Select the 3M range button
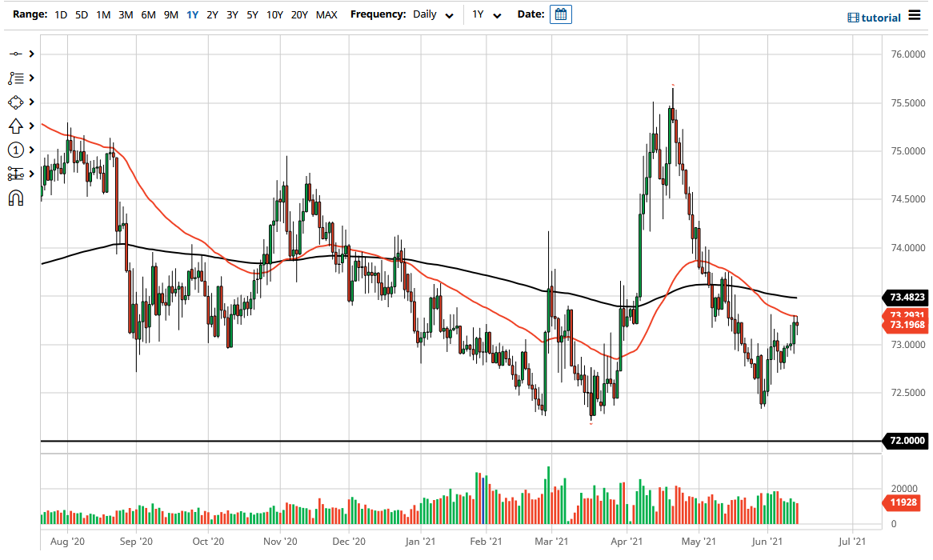 [x=125, y=14]
